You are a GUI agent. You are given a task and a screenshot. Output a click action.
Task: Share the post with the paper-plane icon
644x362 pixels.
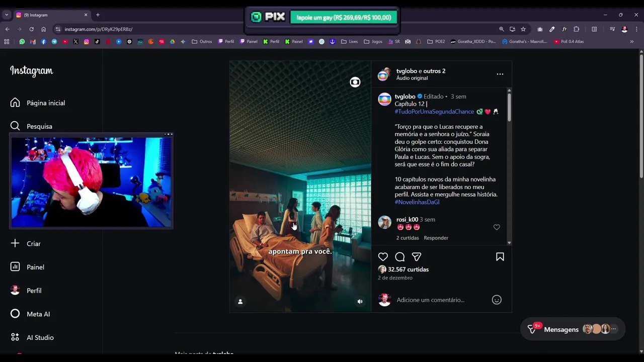coord(417,257)
